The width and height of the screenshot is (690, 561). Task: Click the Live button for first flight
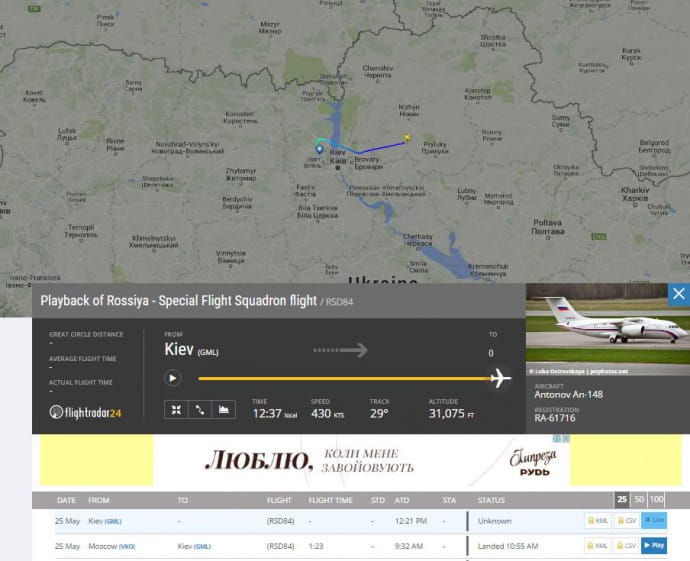click(653, 521)
